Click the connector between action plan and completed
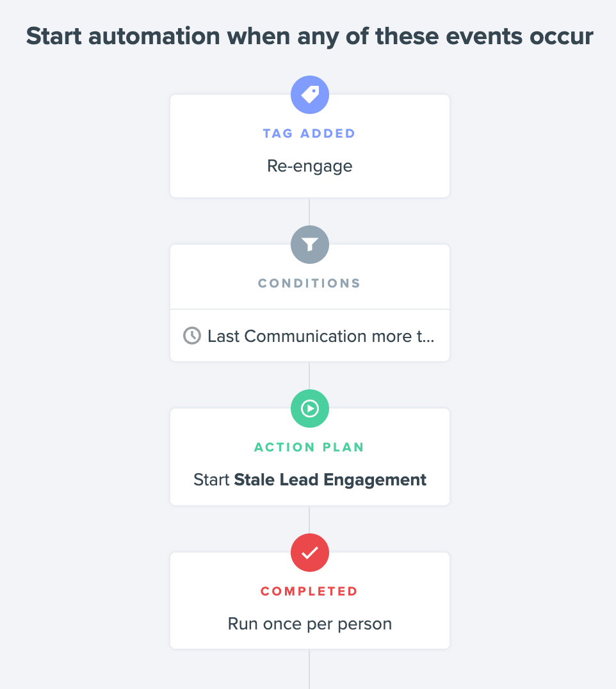The width and height of the screenshot is (616, 689). [x=309, y=520]
